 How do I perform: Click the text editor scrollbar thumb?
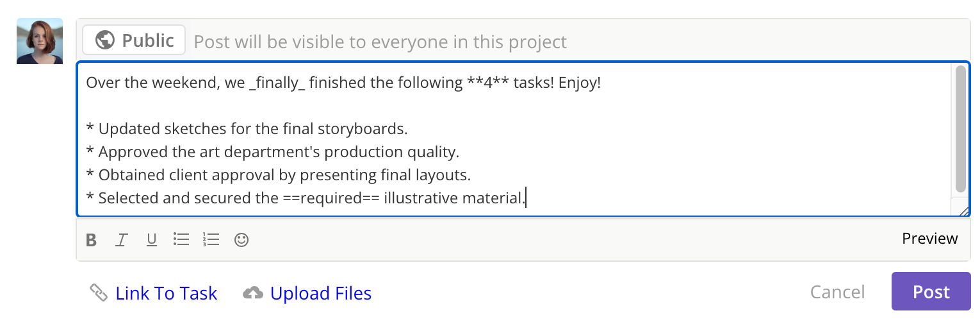(960, 128)
